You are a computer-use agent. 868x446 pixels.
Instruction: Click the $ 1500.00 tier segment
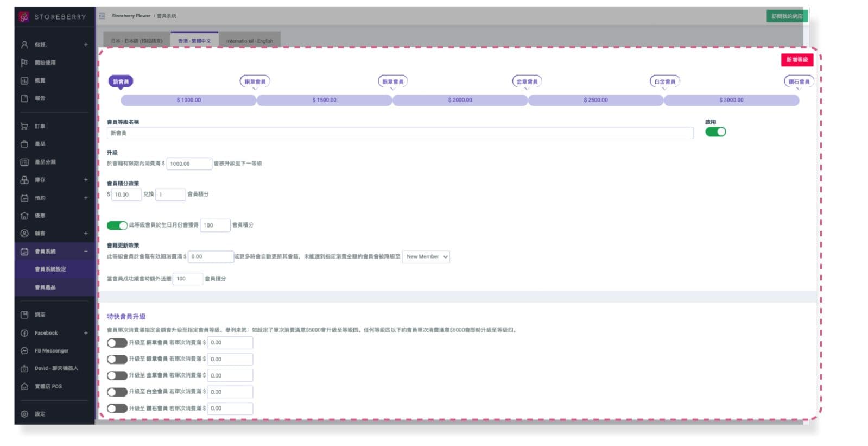point(324,100)
